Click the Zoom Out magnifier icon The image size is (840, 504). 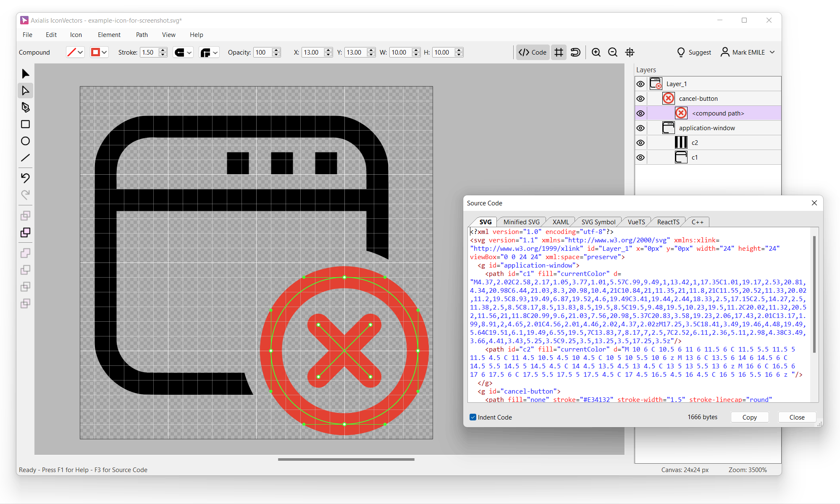(x=613, y=52)
